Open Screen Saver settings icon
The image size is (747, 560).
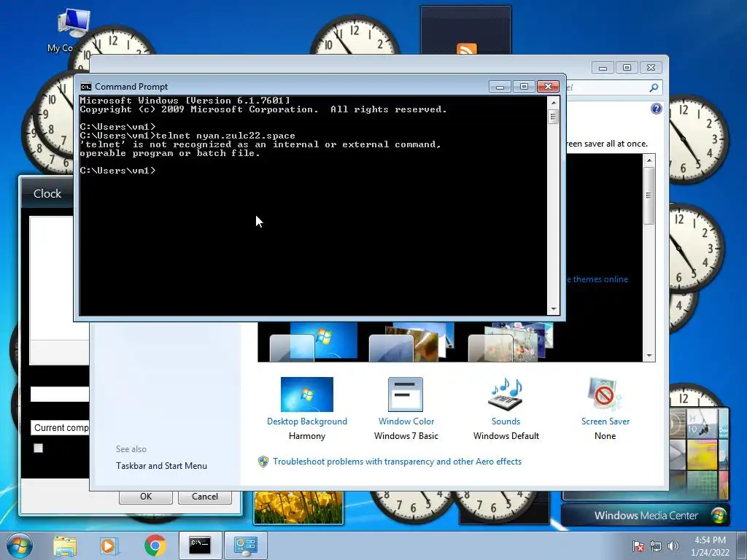[x=605, y=394]
